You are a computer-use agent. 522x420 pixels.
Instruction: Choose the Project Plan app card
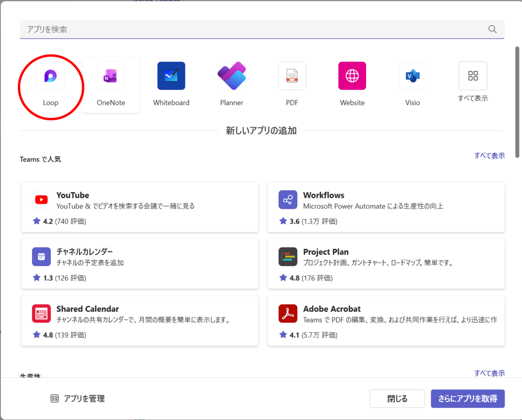386,264
